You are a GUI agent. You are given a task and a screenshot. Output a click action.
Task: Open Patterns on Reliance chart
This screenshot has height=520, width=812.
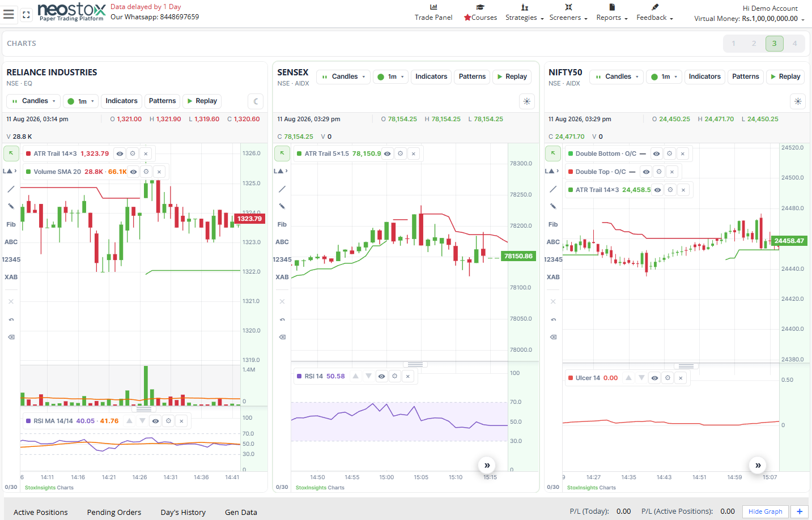163,101
